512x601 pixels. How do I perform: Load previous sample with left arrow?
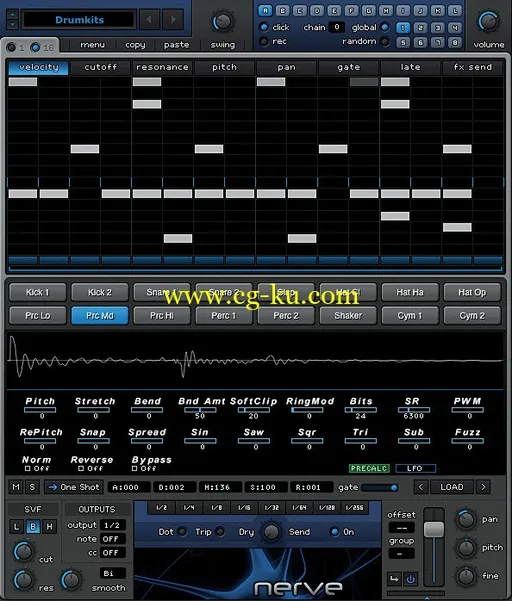point(421,487)
